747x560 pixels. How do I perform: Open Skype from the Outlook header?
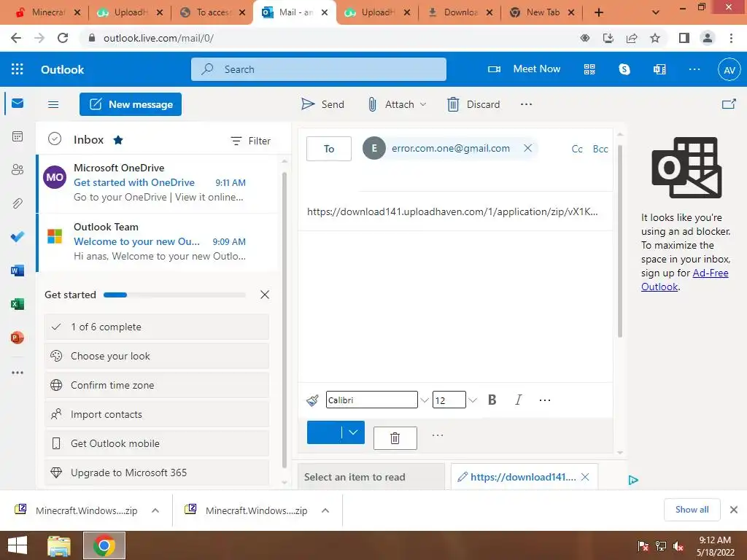tap(624, 69)
